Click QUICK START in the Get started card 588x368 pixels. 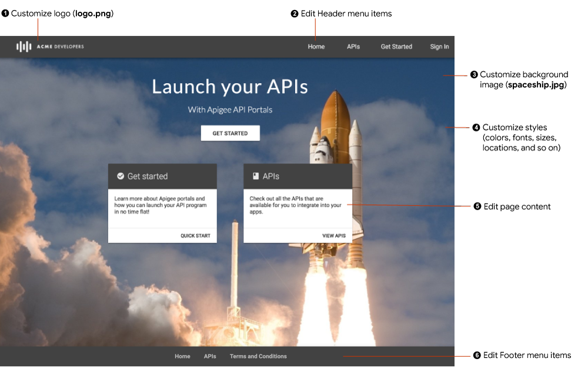[195, 236]
